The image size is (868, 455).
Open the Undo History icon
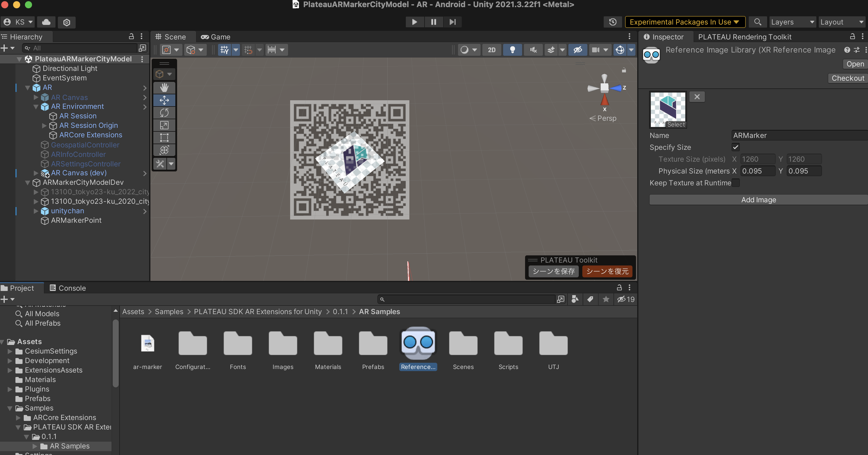point(613,22)
